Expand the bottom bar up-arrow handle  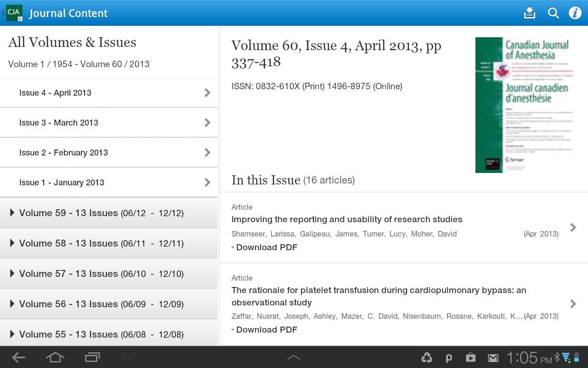[294, 357]
